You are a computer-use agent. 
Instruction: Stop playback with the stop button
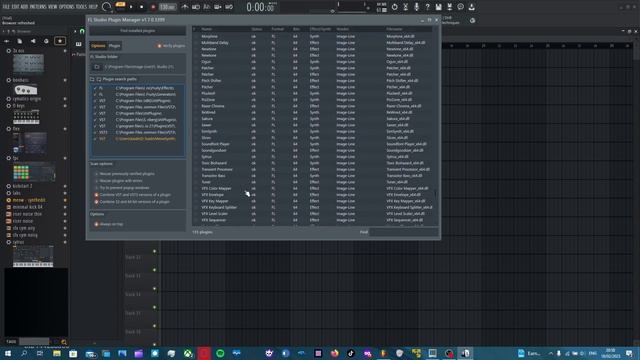(x=142, y=7)
